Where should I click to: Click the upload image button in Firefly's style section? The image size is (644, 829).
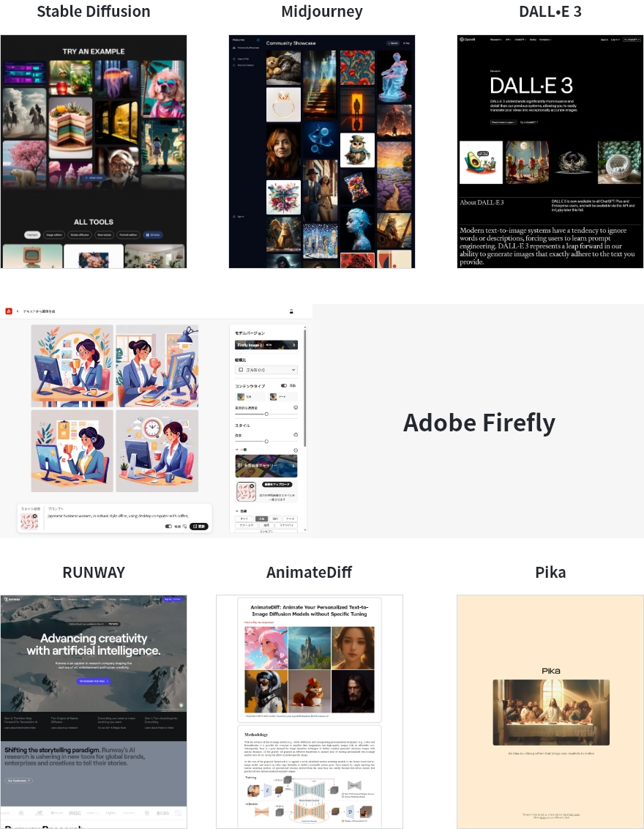[x=277, y=484]
